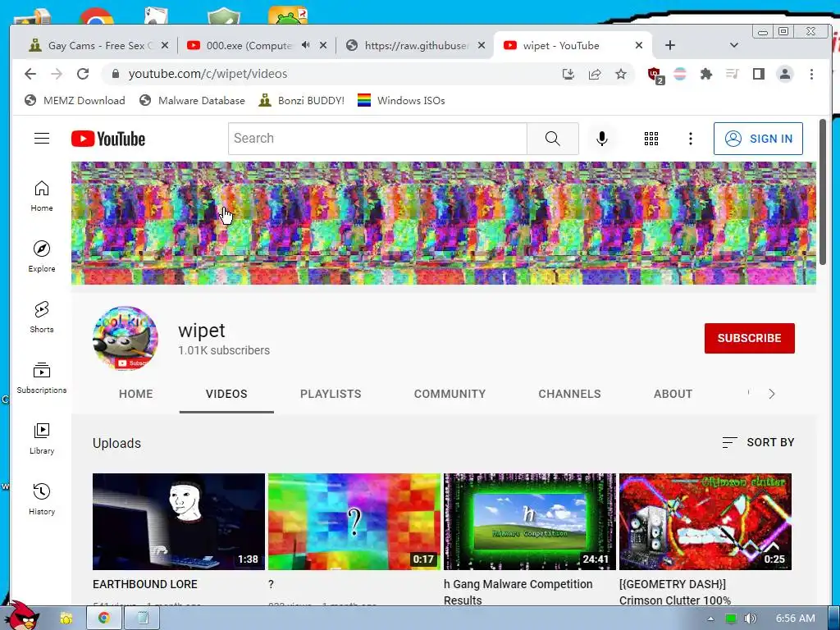Open the ABOUT tab
This screenshot has height=630, width=840.
pos(673,395)
